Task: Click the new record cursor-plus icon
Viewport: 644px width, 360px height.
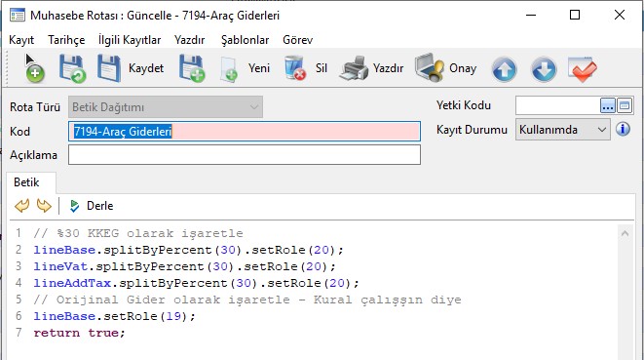Action: click(x=34, y=68)
